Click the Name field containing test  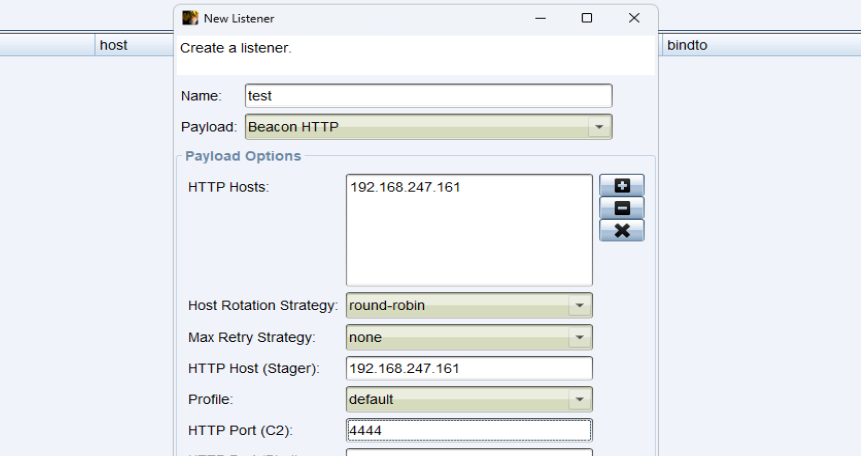pyautogui.click(x=428, y=96)
